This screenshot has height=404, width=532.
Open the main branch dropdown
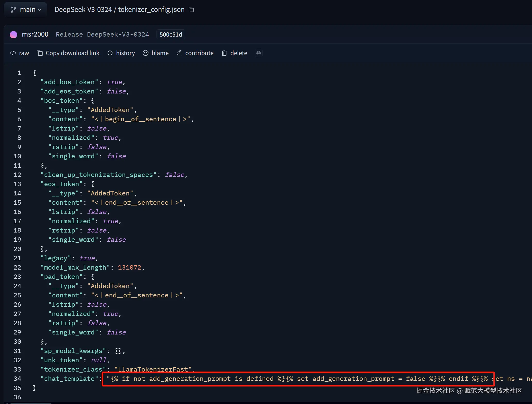[26, 10]
